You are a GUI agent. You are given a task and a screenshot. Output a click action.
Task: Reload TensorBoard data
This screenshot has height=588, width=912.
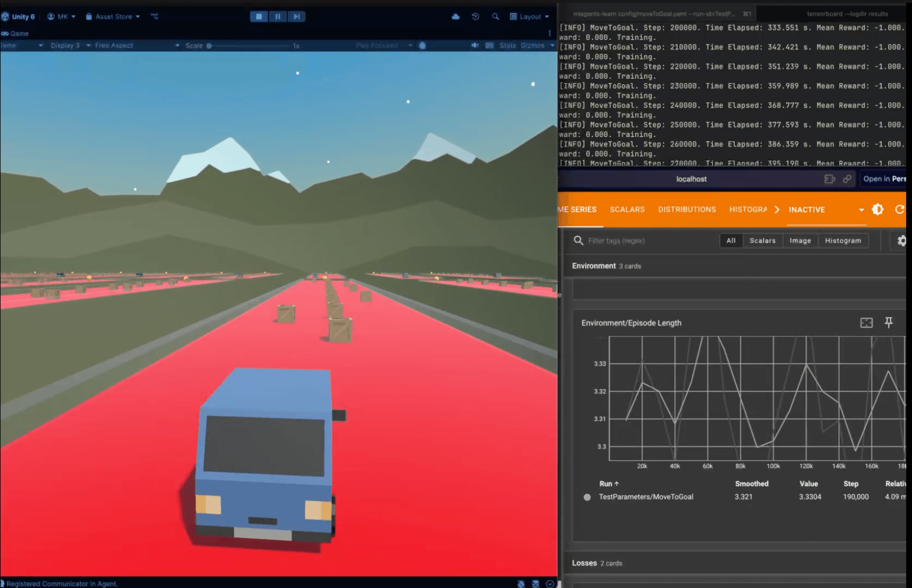[899, 209]
